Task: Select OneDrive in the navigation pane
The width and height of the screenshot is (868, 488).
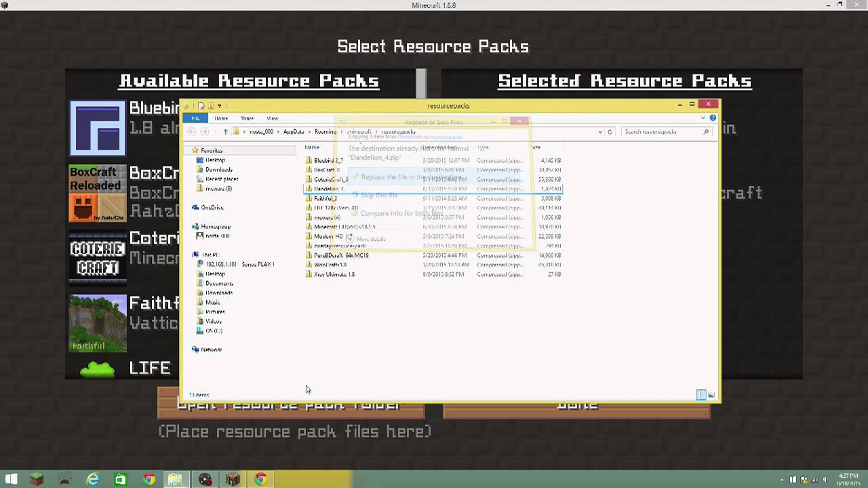Action: coord(212,207)
